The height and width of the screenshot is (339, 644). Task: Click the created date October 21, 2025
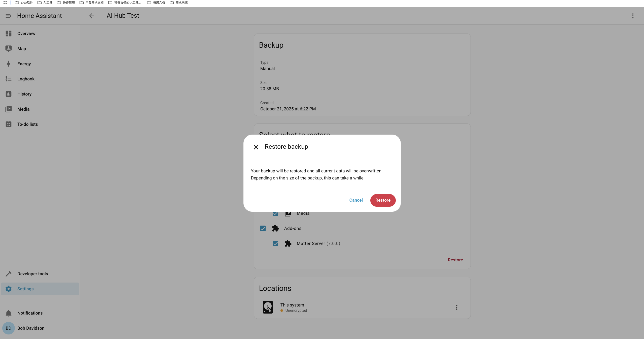[288, 109]
